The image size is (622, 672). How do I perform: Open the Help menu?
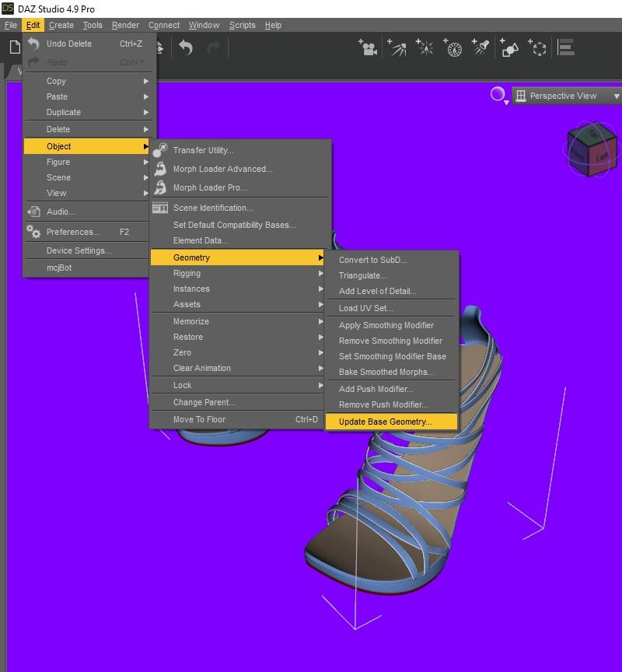[x=273, y=26]
